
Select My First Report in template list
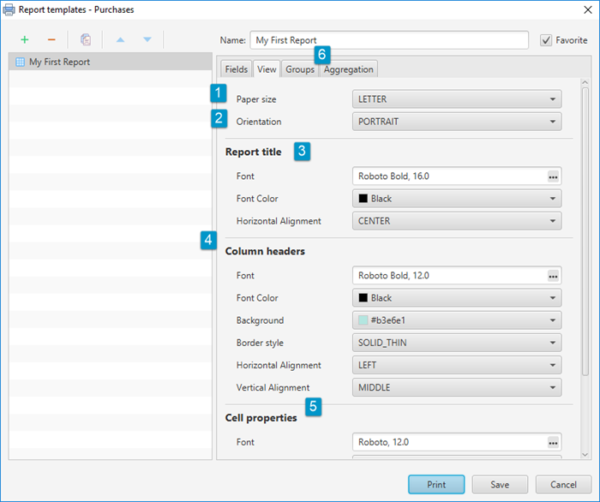pos(110,62)
